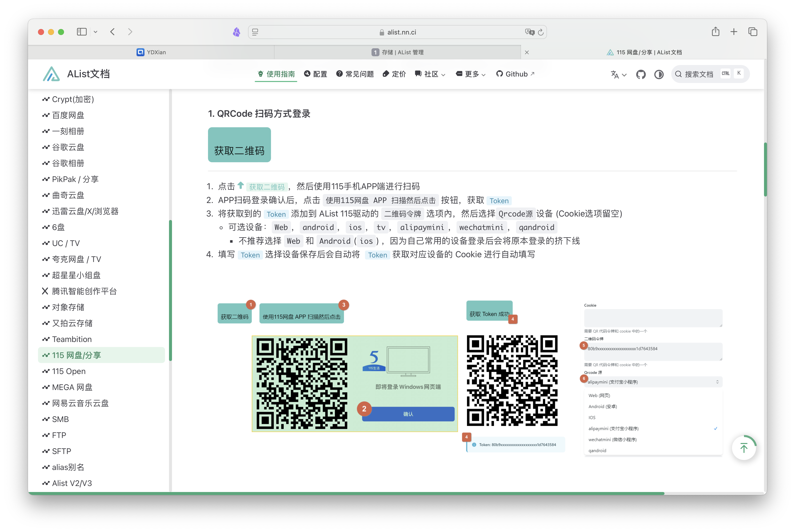The width and height of the screenshot is (795, 532).
Task: Click the page's right vertical scrollbar
Action: pyautogui.click(x=765, y=169)
